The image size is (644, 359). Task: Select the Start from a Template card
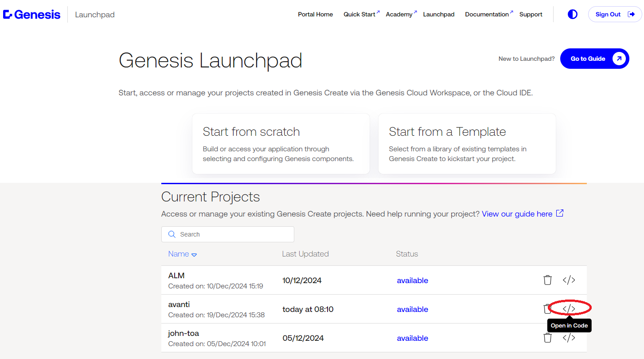(x=467, y=144)
